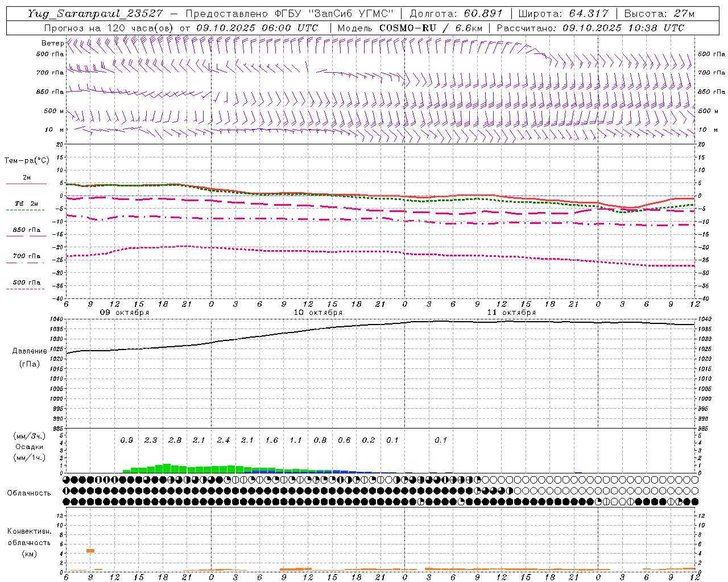
Task: Click the 0.9 precipitation value
Action: pyautogui.click(x=127, y=440)
